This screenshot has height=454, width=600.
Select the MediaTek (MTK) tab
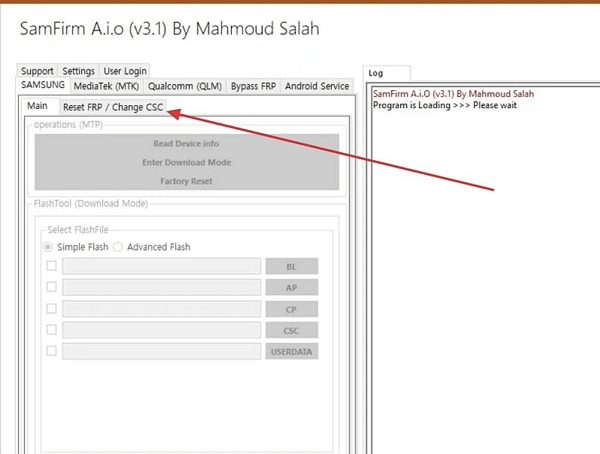[106, 86]
